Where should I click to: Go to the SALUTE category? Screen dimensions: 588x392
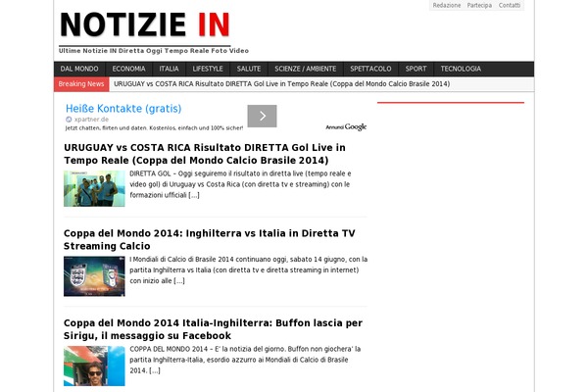click(249, 69)
